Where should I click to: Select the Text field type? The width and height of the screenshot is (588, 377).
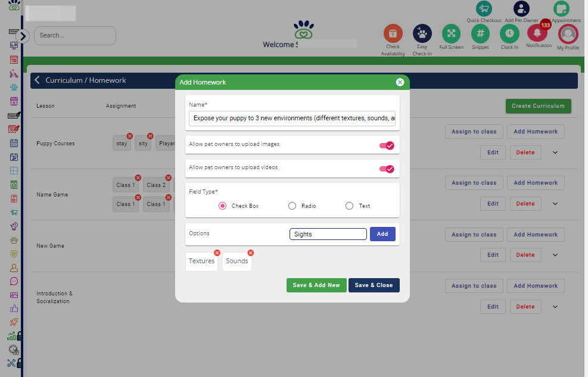point(349,205)
